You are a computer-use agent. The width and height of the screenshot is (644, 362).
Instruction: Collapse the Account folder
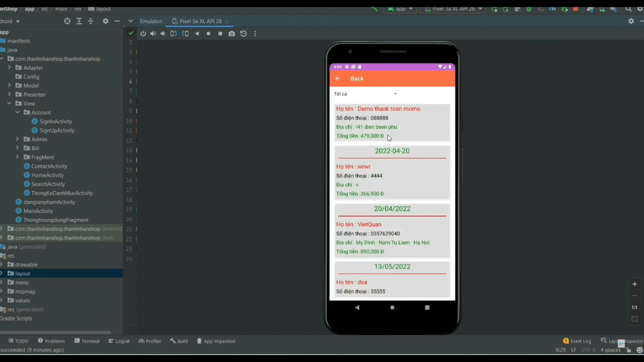[17, 112]
